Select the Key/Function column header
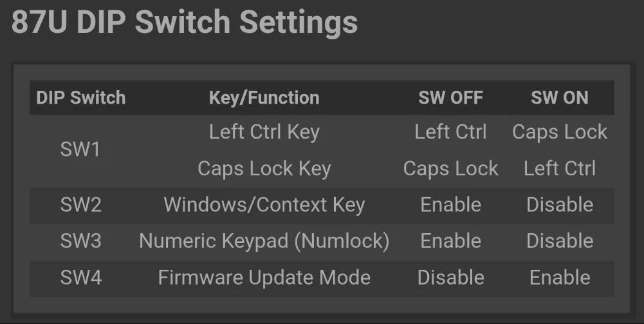This screenshot has width=644, height=324. 264,98
